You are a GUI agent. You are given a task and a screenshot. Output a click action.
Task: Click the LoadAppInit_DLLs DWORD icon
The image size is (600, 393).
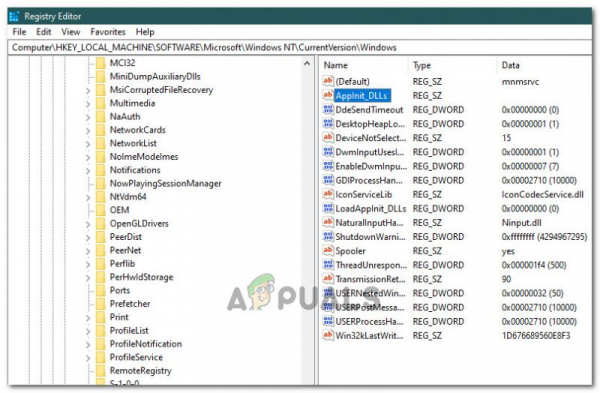click(x=328, y=208)
